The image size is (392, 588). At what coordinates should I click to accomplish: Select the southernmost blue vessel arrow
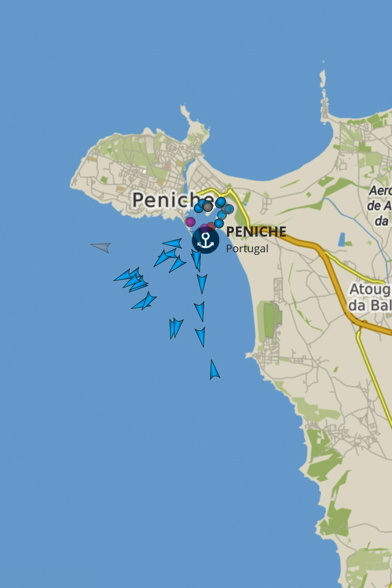coord(214,370)
